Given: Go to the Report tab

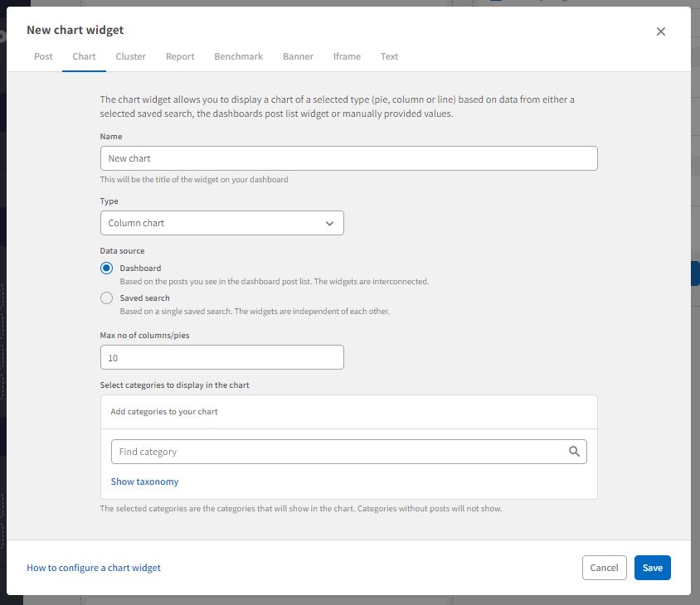Looking at the screenshot, I should coord(180,56).
